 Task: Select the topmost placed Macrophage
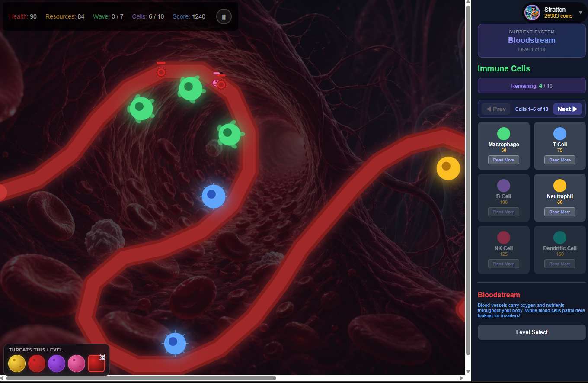(190, 88)
